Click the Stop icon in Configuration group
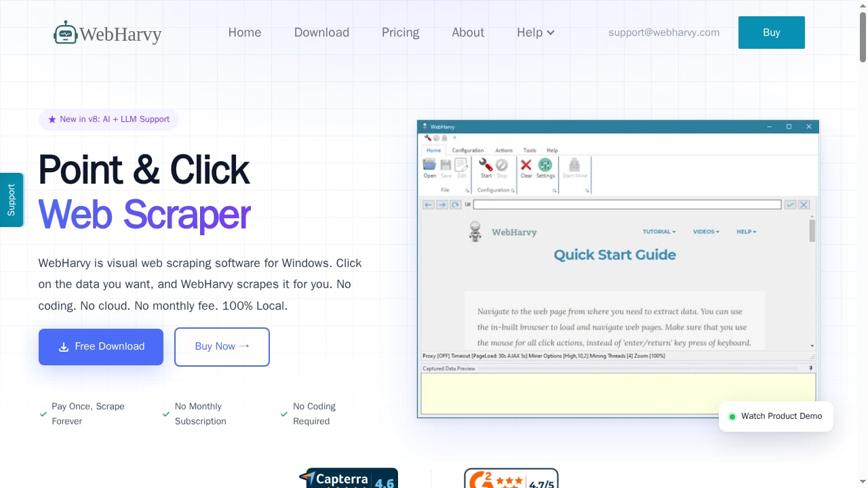 tap(502, 165)
